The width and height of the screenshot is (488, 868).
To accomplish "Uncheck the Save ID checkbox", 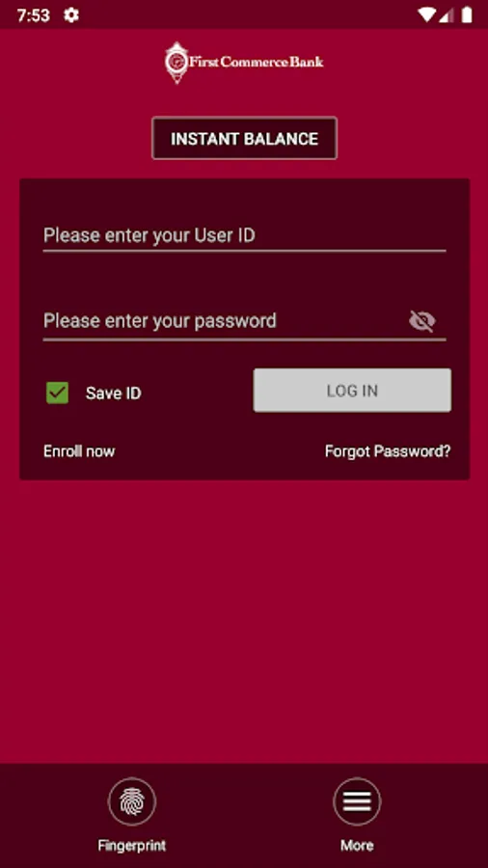I will point(58,393).
